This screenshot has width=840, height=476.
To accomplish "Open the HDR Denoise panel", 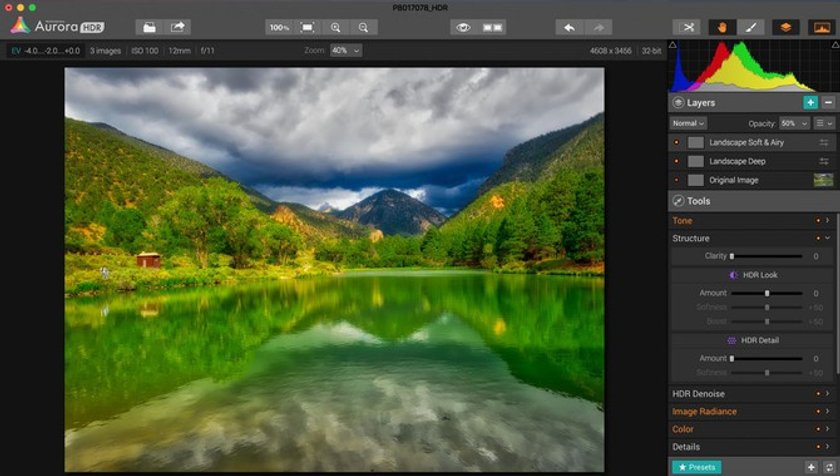I will tap(698, 394).
